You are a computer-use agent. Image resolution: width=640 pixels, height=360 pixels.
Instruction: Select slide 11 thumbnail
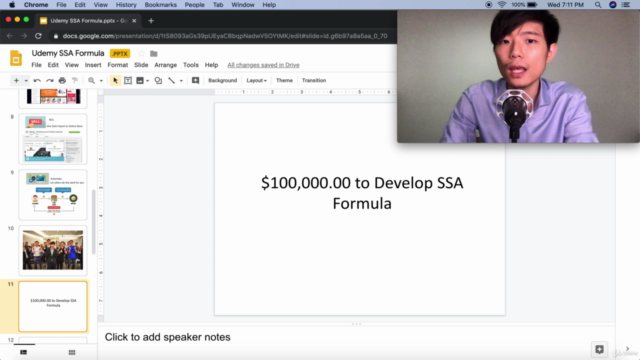click(53, 306)
